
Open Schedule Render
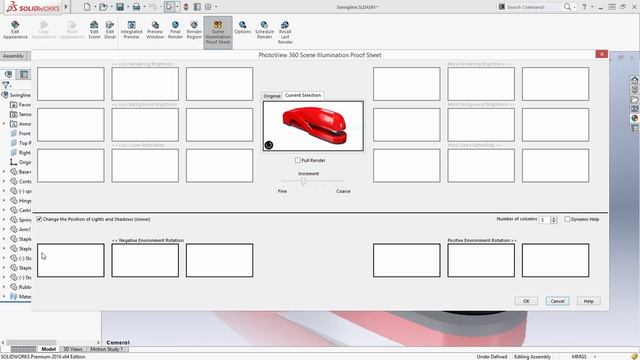(264, 29)
